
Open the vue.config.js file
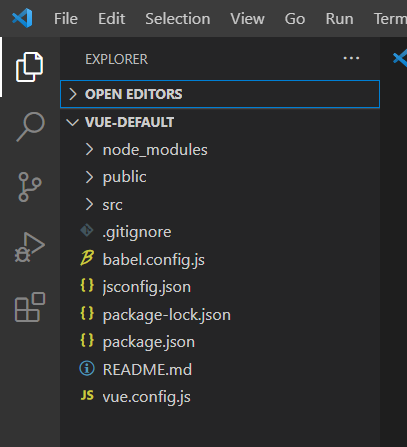tap(147, 397)
